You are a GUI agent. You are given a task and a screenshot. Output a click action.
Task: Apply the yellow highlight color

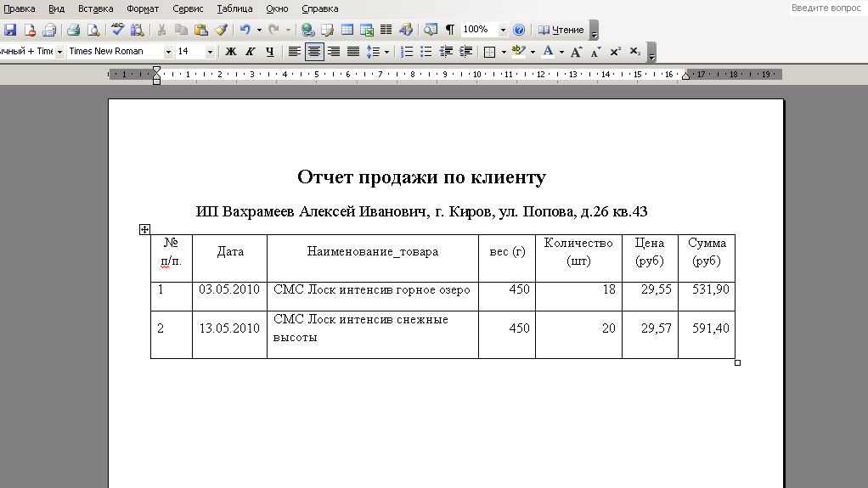[518, 52]
